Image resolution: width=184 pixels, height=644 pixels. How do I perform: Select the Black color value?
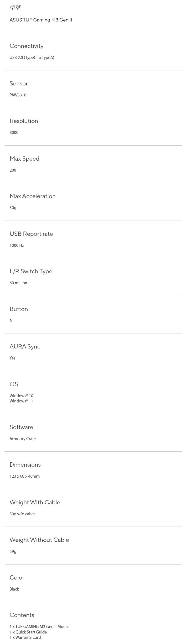pos(14,589)
